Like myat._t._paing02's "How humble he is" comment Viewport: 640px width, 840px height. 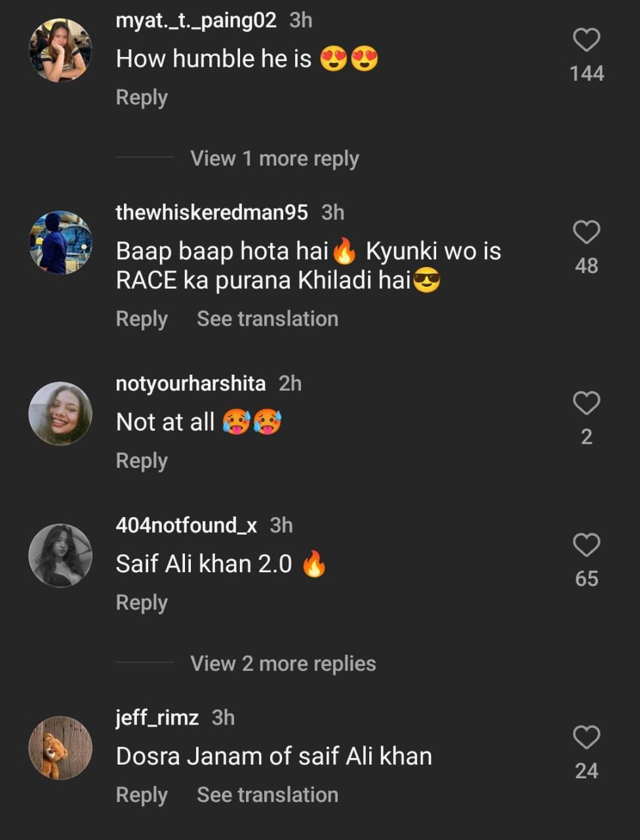pyautogui.click(x=586, y=41)
